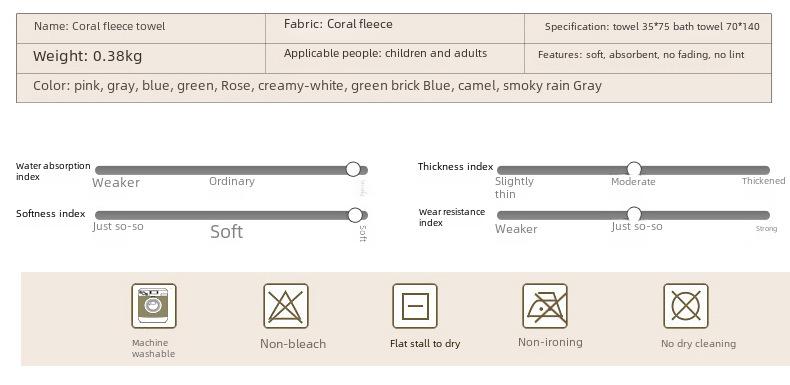
Task: Select the Non-bleach triangle icon
Action: tap(286, 306)
